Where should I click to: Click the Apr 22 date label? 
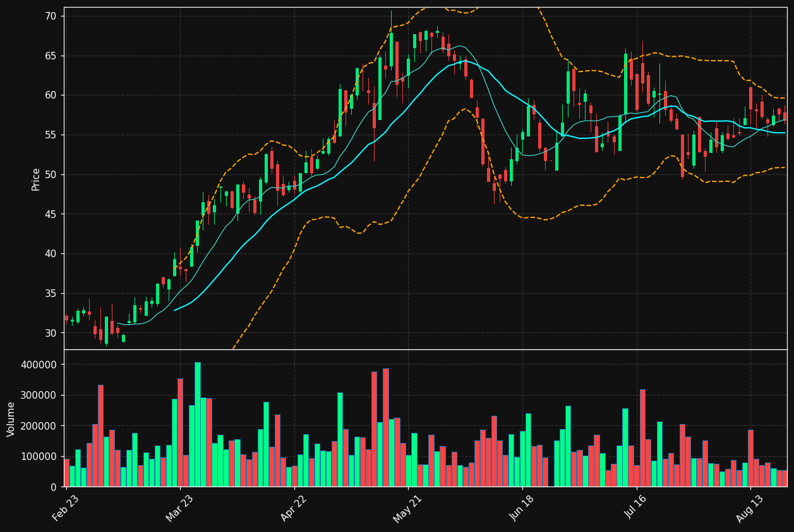(x=294, y=508)
